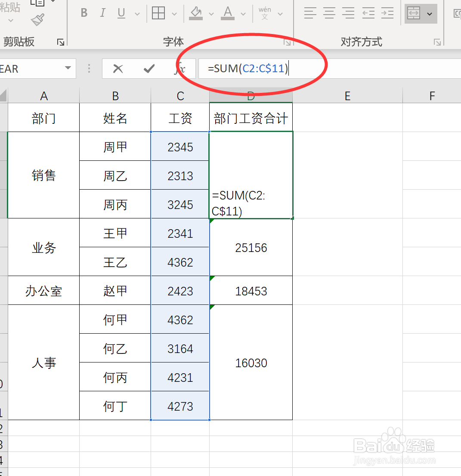Toggle bold formatting
This screenshot has height=476, width=461.
click(84, 13)
